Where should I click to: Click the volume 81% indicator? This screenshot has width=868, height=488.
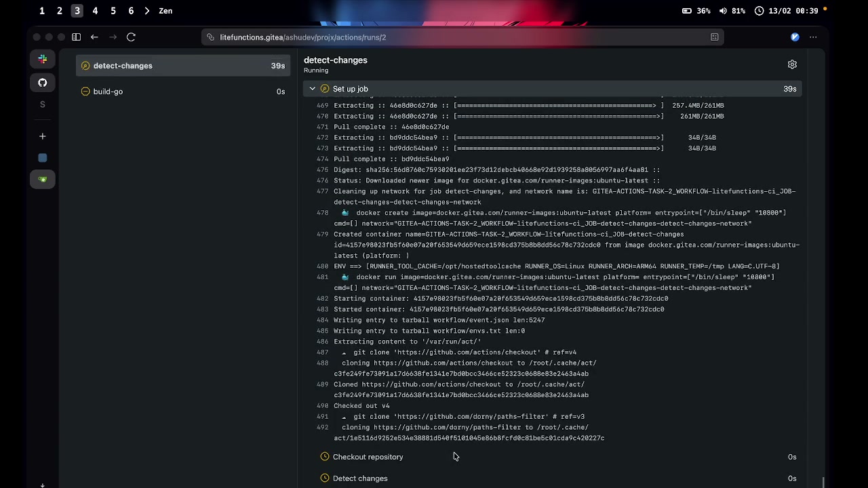[x=732, y=11]
